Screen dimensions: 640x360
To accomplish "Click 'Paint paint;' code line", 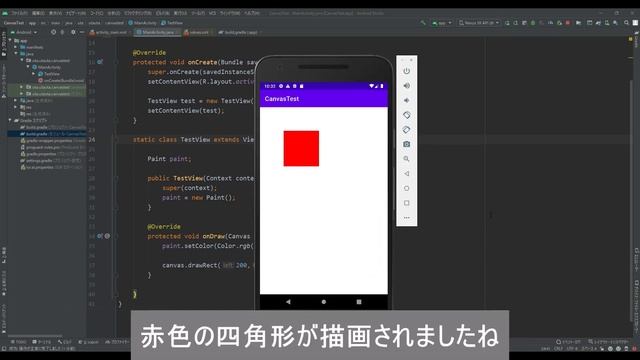I will [169, 159].
